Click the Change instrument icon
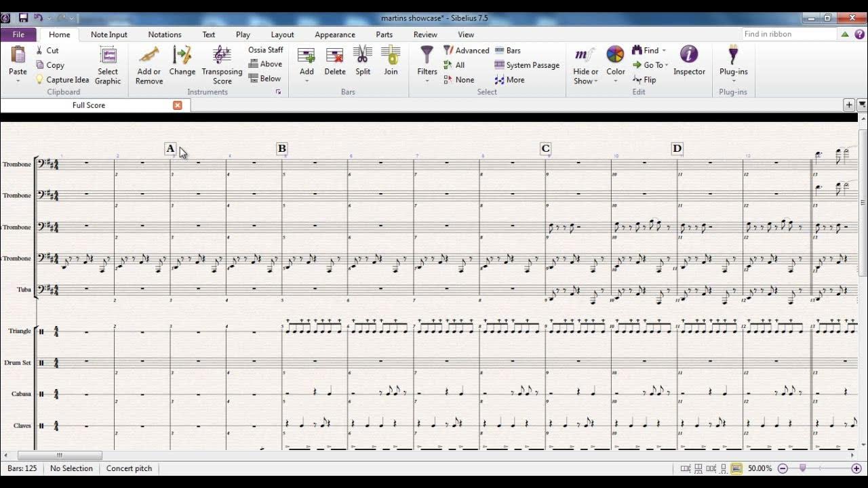Screen dimensions: 868x488 [x=182, y=56]
